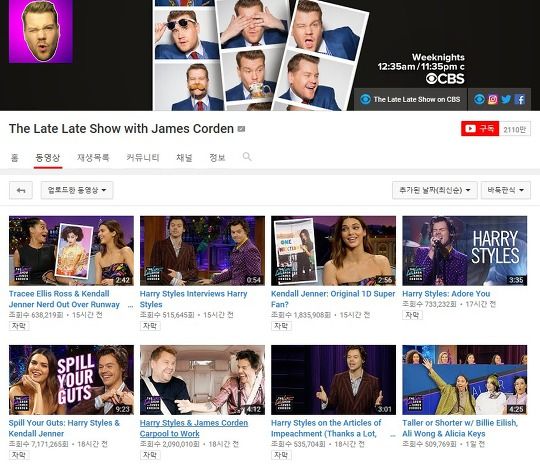
Task: Click title Harry Styles & James Corden Carpool to Work
Action: point(194,428)
